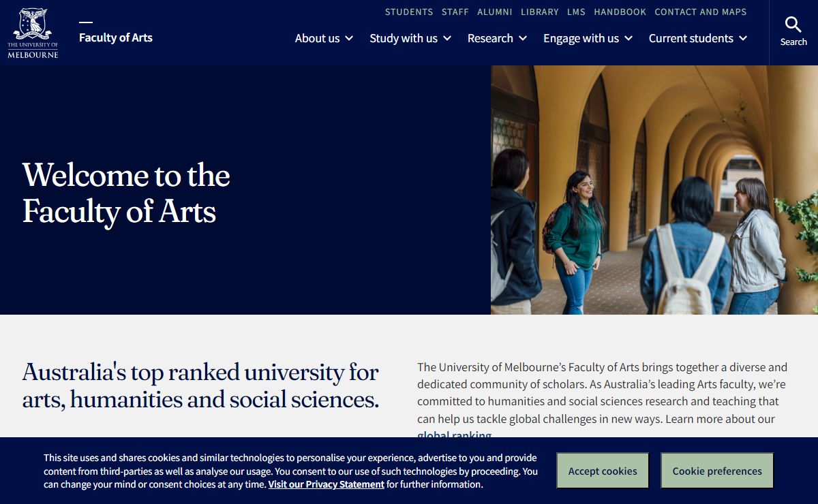
Task: Open Contact and Maps link
Action: point(700,12)
